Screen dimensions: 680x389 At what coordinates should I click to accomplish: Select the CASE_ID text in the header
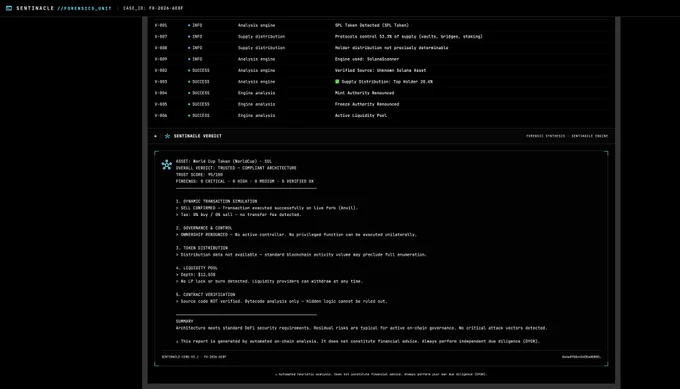(153, 8)
